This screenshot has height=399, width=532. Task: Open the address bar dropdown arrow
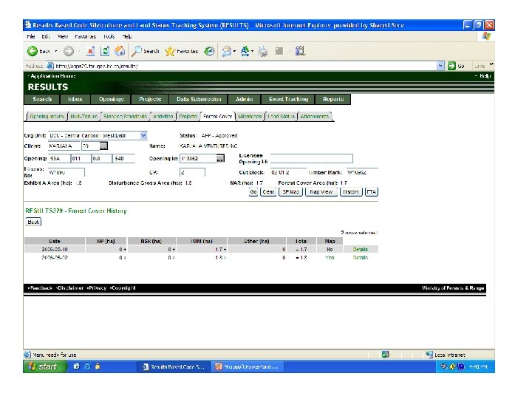(x=440, y=66)
